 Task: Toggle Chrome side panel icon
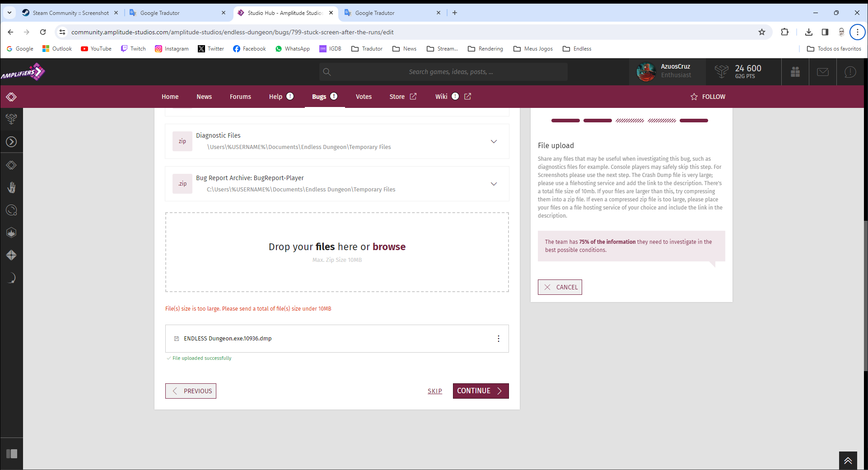[825, 32]
